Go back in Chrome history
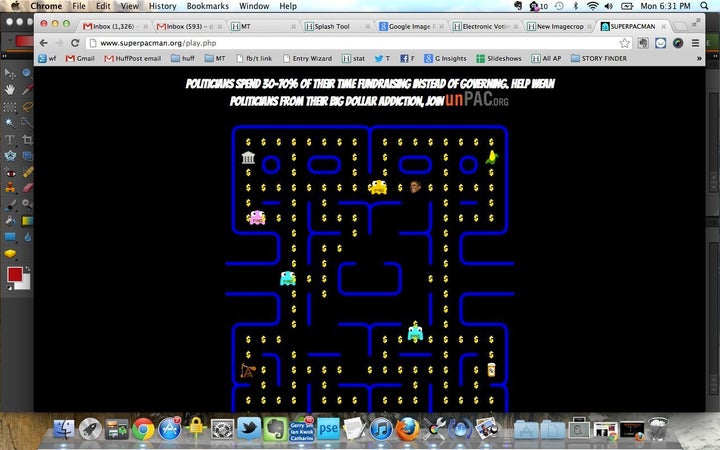The height and width of the screenshot is (450, 720). click(44, 43)
